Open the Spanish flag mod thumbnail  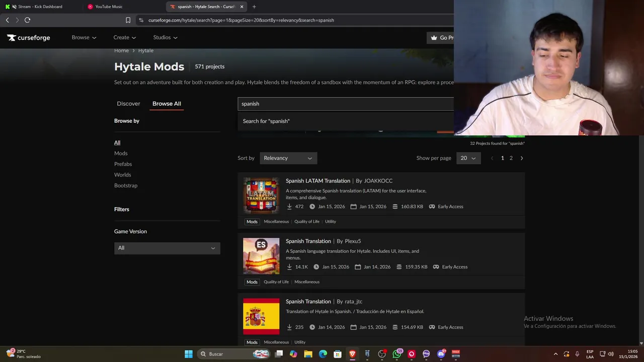261,316
